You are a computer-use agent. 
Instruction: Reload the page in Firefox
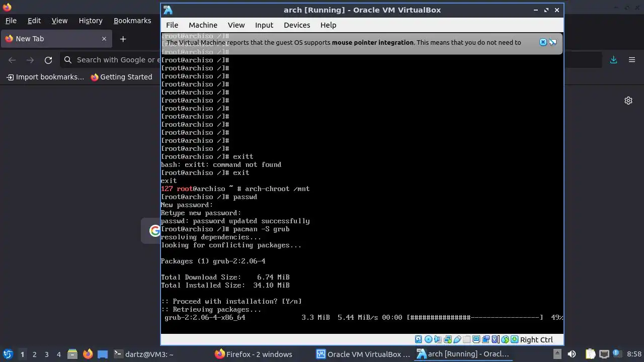[x=48, y=60]
